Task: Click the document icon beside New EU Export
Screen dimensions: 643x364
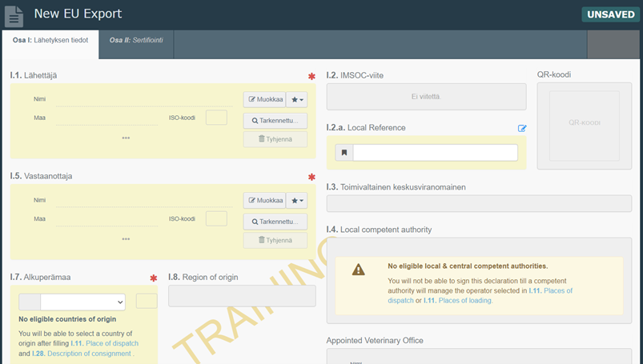Action: tap(15, 14)
